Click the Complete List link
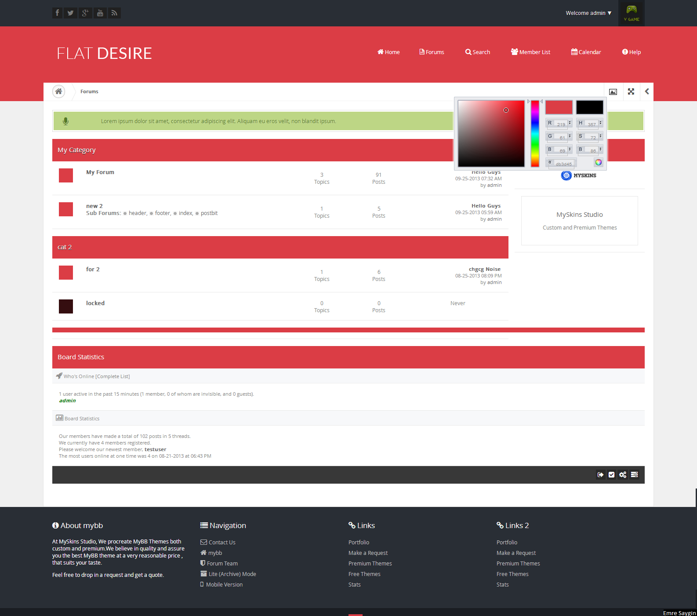 point(113,376)
